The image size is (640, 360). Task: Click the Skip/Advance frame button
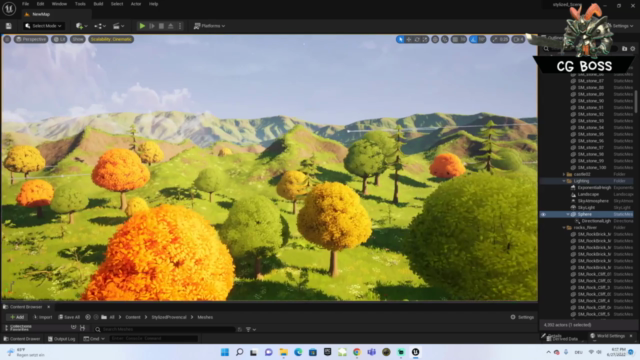point(152,26)
